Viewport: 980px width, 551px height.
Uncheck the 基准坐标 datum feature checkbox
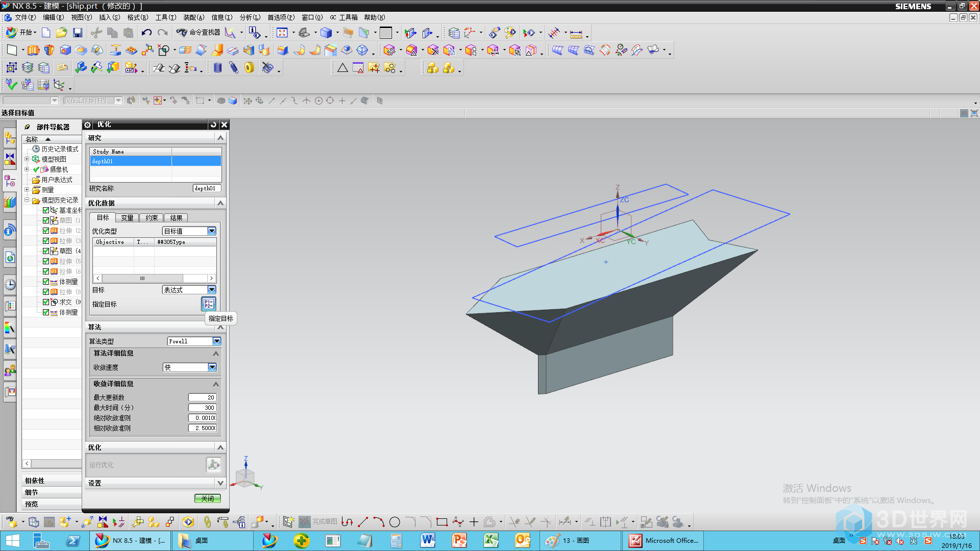point(46,210)
